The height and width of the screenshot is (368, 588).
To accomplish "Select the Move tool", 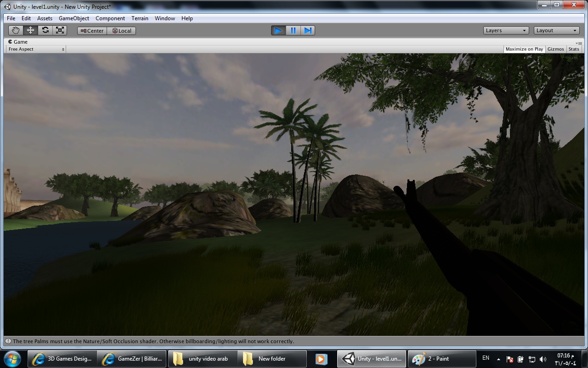I will tap(30, 30).
